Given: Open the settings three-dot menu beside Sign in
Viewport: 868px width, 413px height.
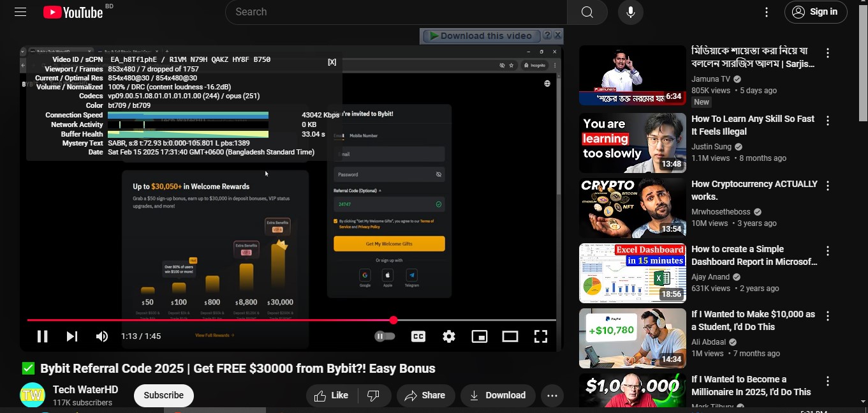Looking at the screenshot, I should 767,12.
